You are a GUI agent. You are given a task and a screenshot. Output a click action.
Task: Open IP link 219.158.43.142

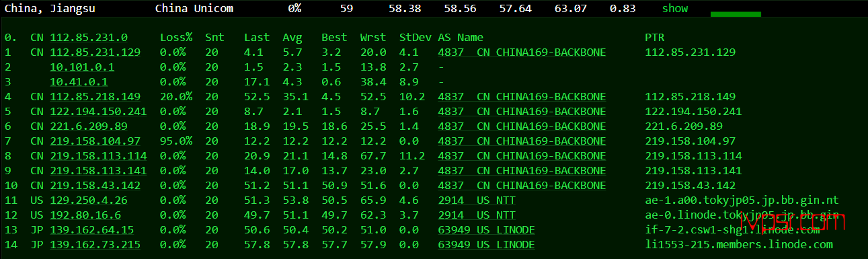pos(95,186)
